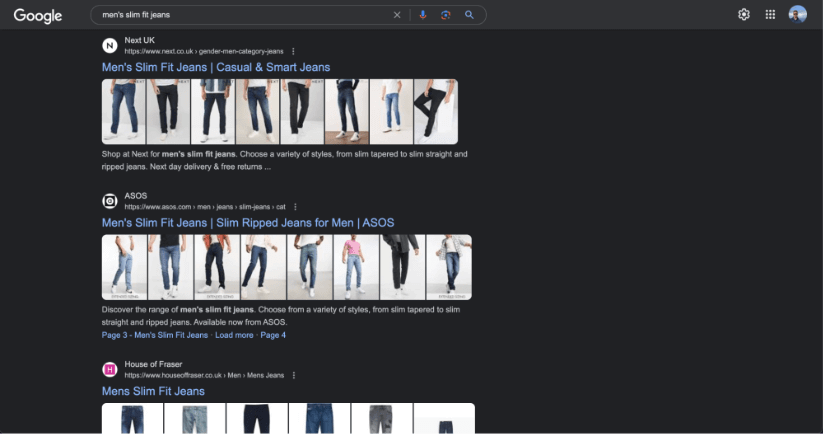823x434 pixels.
Task: Open fourth House of Fraser blue jeans thumbnail
Action: (x=319, y=418)
